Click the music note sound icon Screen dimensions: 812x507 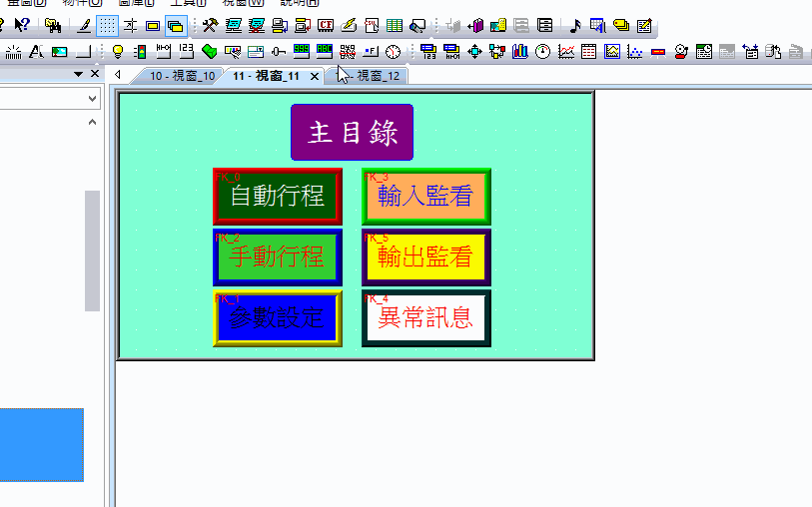[576, 25]
